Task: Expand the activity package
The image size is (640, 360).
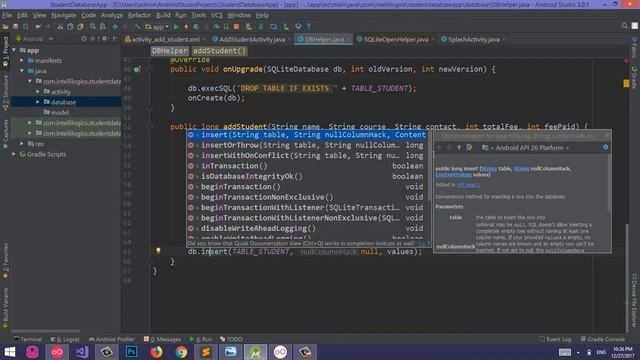Action: pos(38,92)
